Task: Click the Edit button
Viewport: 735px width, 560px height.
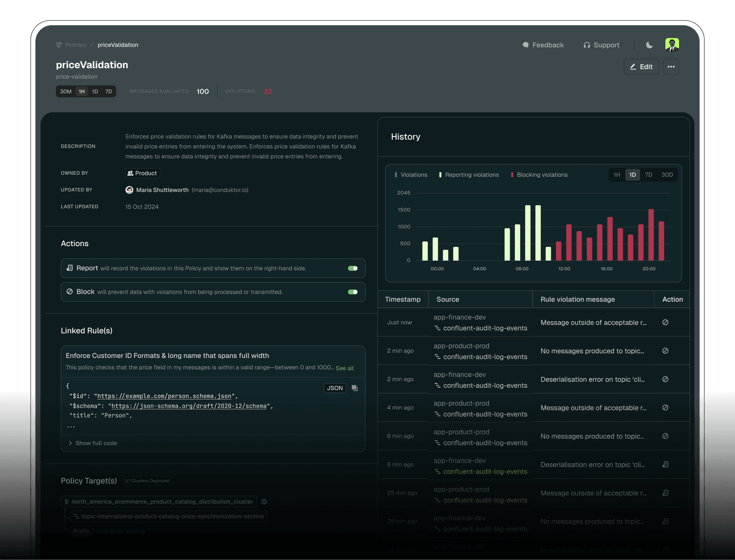Action: click(641, 67)
